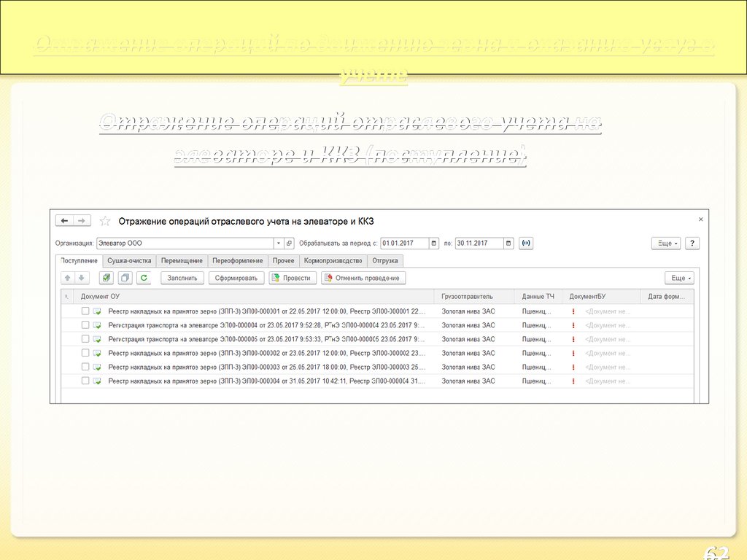Click the forward navigation arrow
The height and width of the screenshot is (560, 747).
82,221
